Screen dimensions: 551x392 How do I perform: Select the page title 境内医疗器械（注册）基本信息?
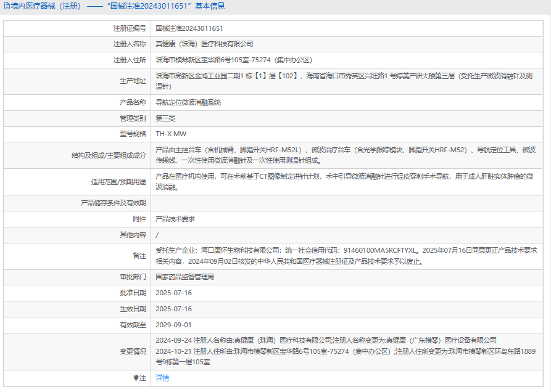114,6
